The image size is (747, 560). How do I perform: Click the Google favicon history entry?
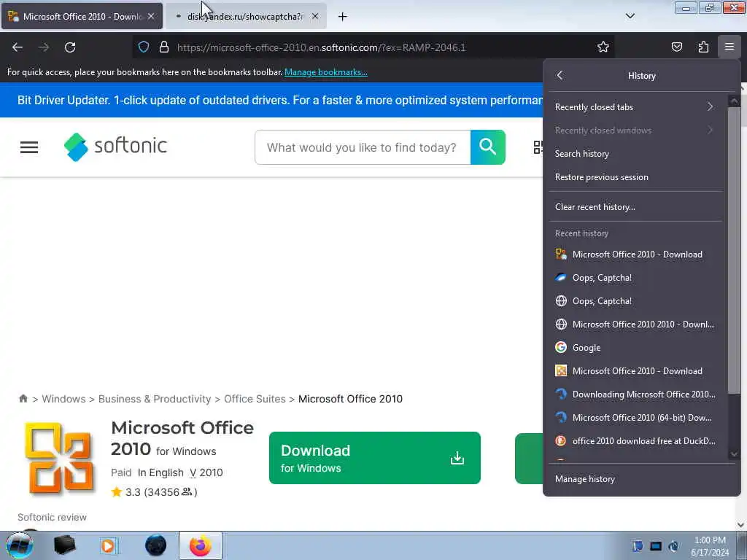coord(561,347)
